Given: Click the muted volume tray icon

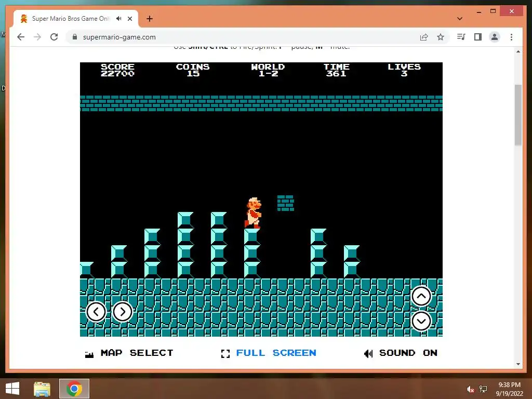Looking at the screenshot, I should click(x=470, y=389).
